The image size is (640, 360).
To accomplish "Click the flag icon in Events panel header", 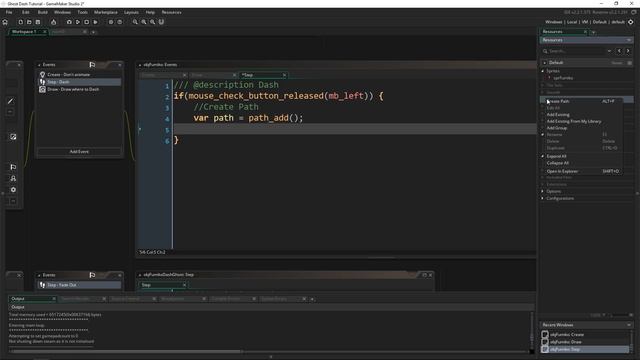I will (x=92, y=64).
